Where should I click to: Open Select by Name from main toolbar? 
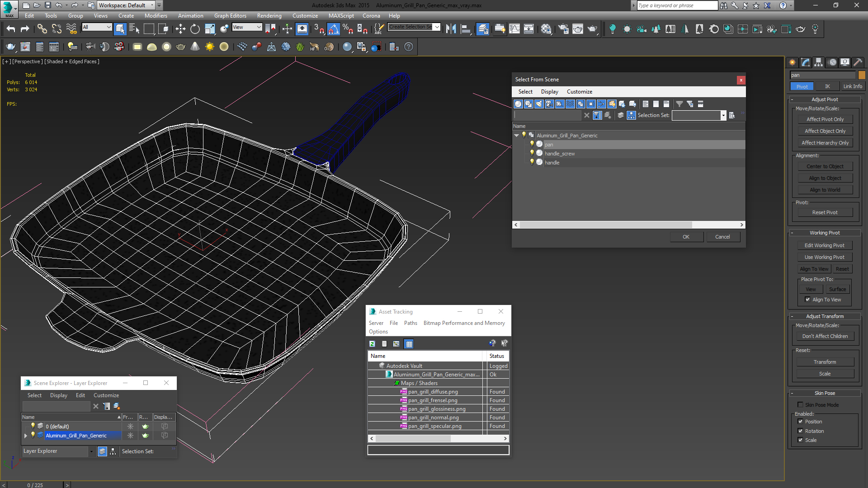pyautogui.click(x=134, y=29)
